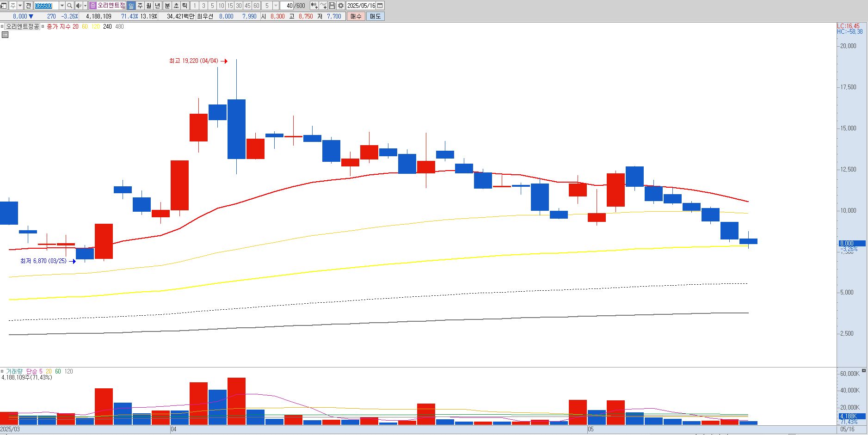868x435 pixels.
Task: Toggle the 거래량 volume legend marker
Action: (2, 371)
